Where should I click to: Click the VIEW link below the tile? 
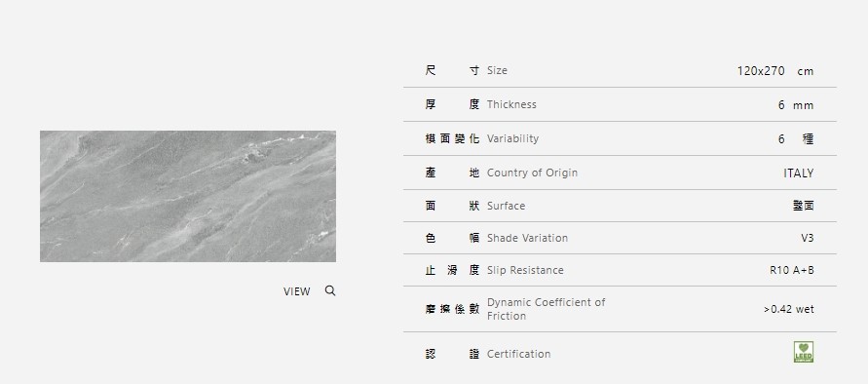[x=297, y=291]
